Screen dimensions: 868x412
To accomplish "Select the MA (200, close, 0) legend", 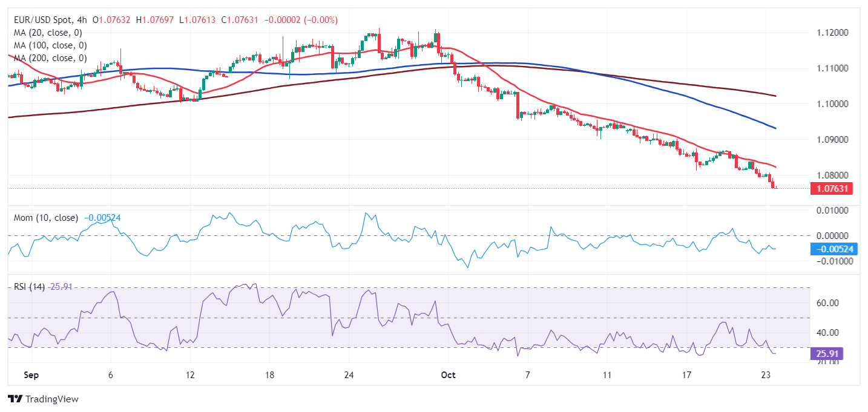I will coord(50,58).
